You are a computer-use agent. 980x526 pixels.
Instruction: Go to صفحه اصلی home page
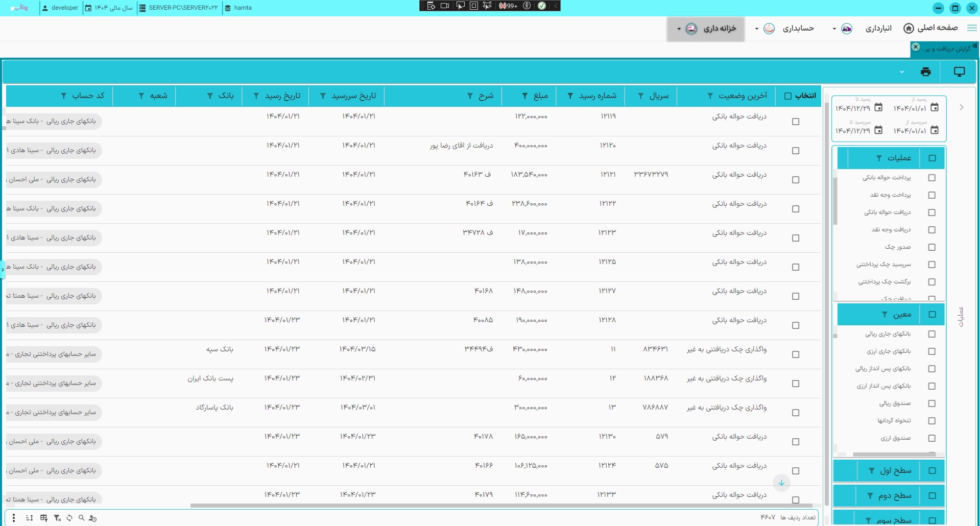pyautogui.click(x=930, y=28)
